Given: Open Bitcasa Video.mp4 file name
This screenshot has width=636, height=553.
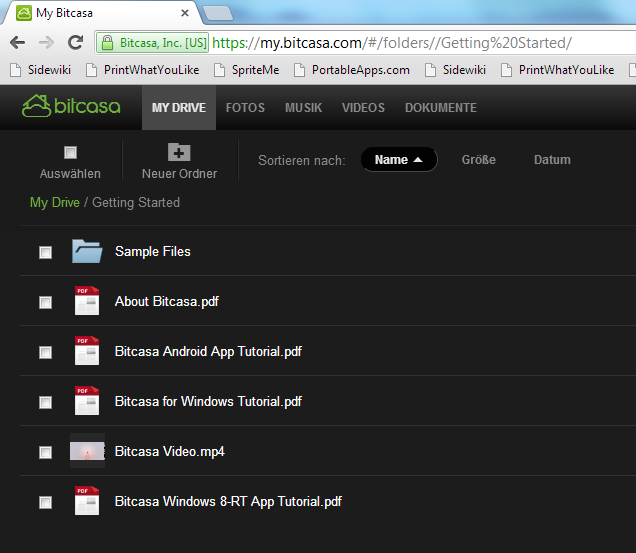Looking at the screenshot, I should (x=170, y=451).
